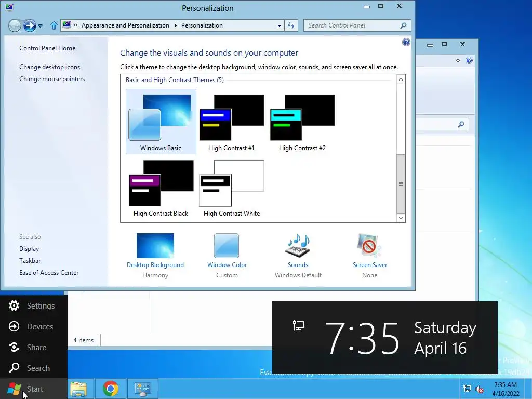
Task: Select the High Contrast White theme
Action: (x=231, y=187)
